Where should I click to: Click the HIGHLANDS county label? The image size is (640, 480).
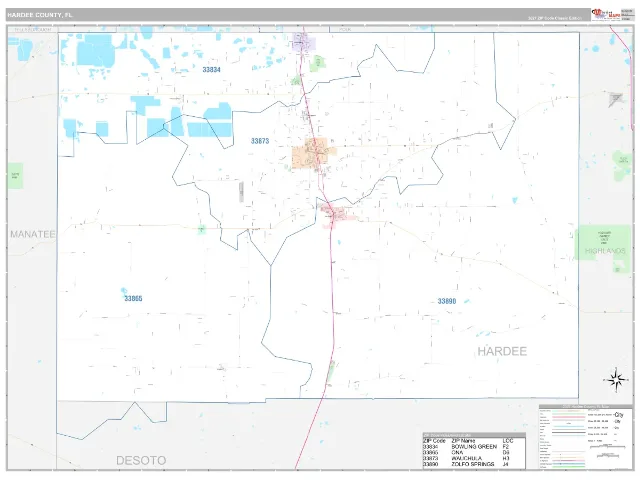(605, 251)
